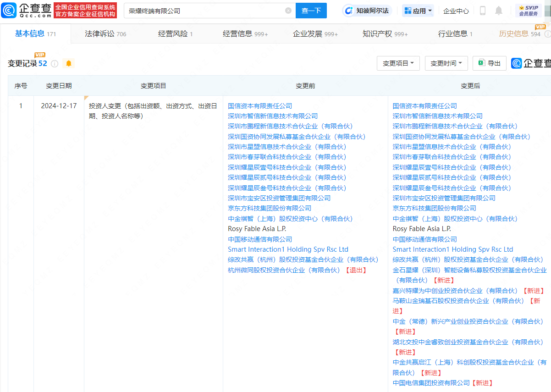Screen dimensions: 551x392
Task: Switch to the 基本信息 tab
Action: tap(35, 33)
